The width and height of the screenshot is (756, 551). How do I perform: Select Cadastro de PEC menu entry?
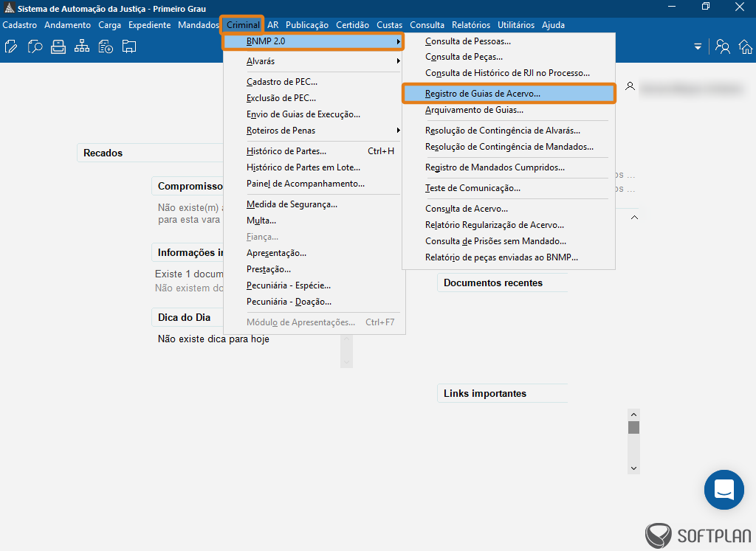[313, 82]
